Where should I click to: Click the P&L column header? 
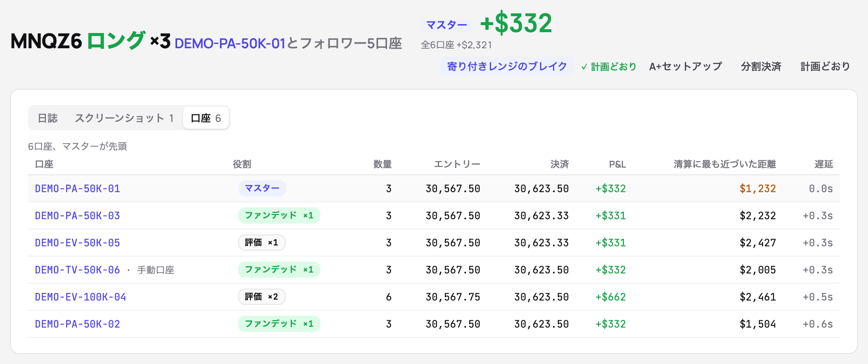(618, 164)
